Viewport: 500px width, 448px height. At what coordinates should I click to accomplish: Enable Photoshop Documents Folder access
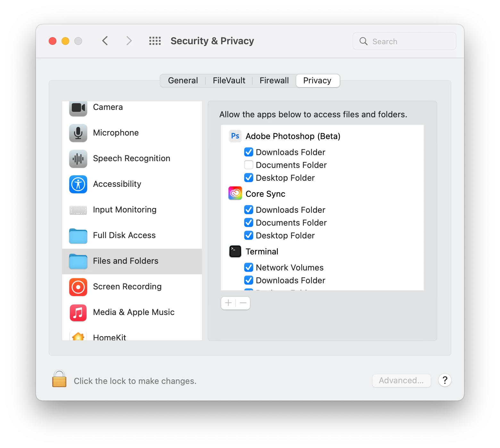pos(249,165)
